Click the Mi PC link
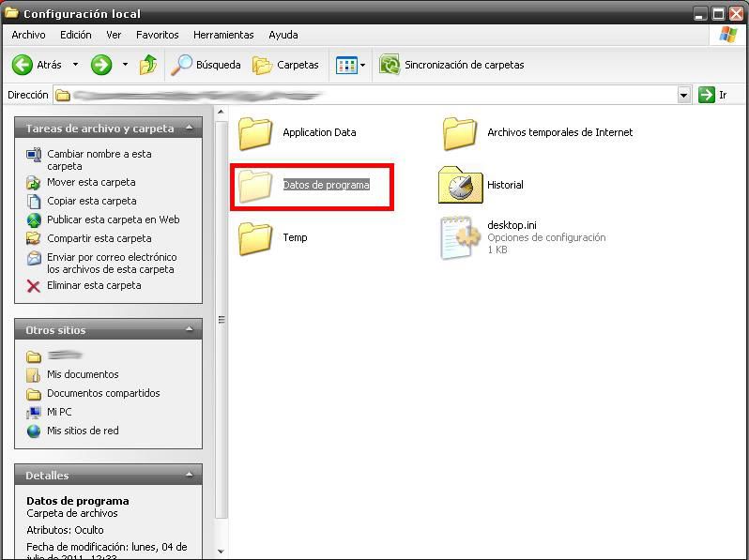This screenshot has width=749, height=560. coord(59,412)
